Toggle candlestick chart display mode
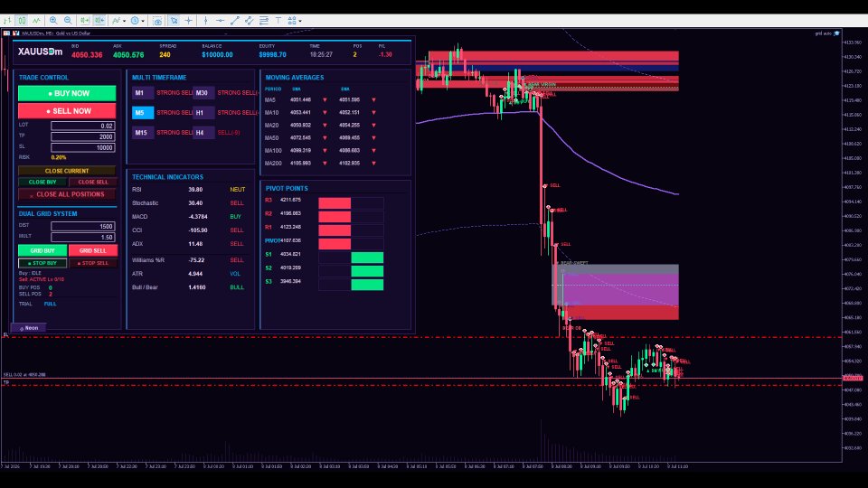 [x=22, y=21]
